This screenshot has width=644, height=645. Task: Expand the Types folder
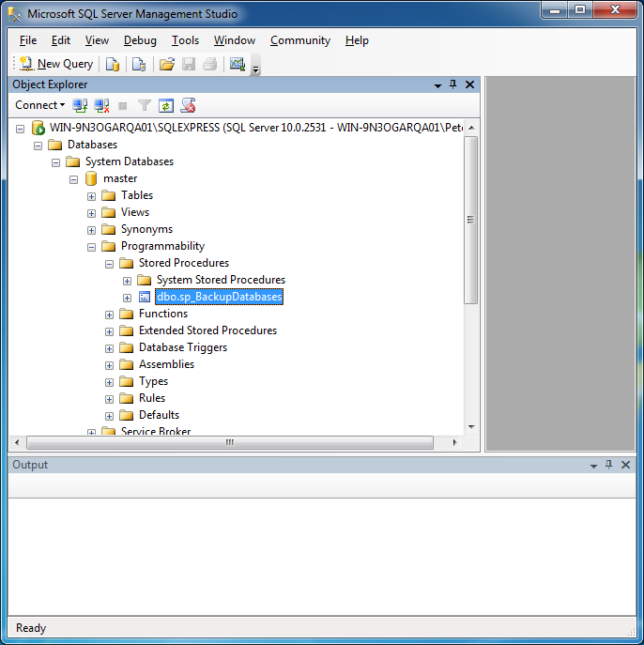pos(109,382)
